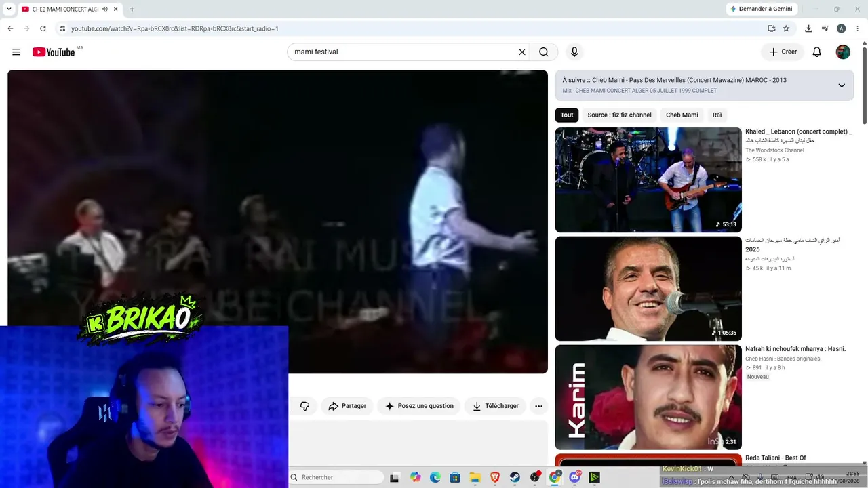Open Task View on the taskbar
This screenshot has height=488, width=868.
click(x=395, y=477)
